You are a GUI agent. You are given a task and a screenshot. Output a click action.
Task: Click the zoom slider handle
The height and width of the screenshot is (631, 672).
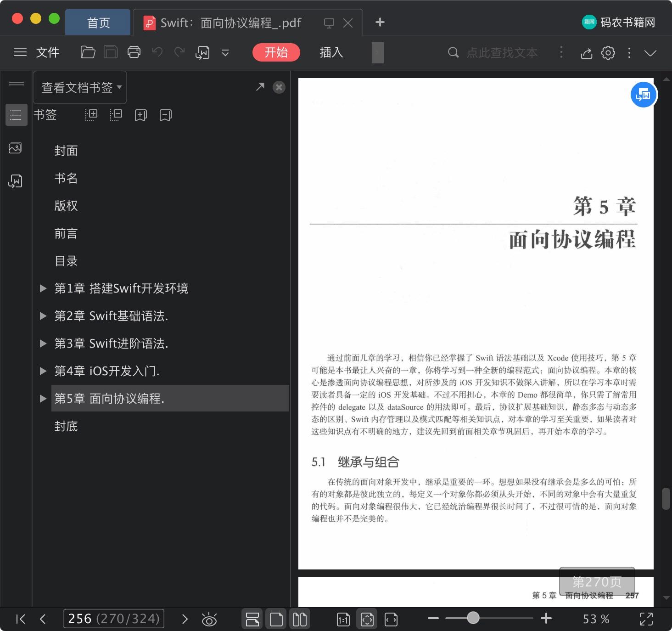pos(473,618)
